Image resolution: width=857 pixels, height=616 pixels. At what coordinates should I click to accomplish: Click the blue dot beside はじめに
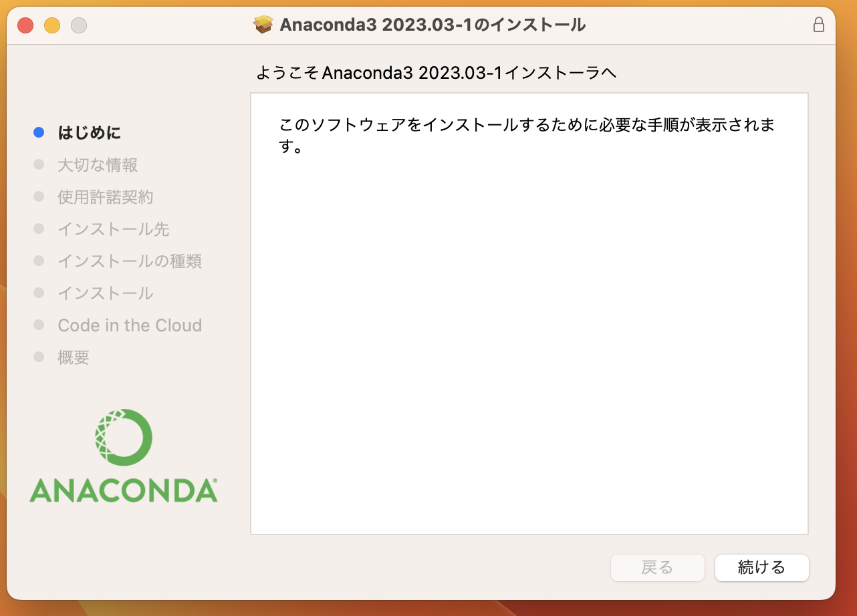(38, 132)
